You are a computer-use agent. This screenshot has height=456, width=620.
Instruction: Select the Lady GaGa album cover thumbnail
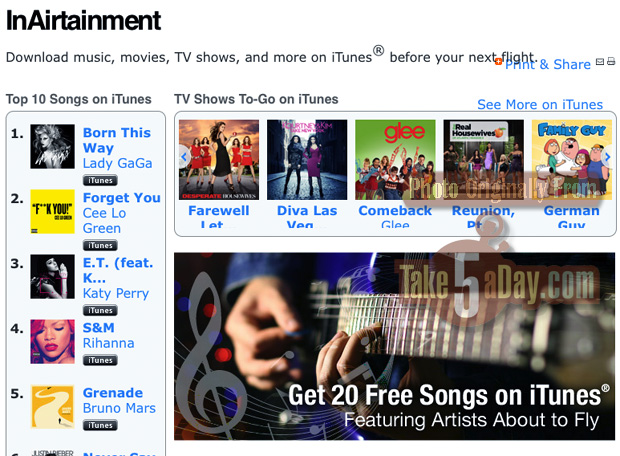point(53,147)
